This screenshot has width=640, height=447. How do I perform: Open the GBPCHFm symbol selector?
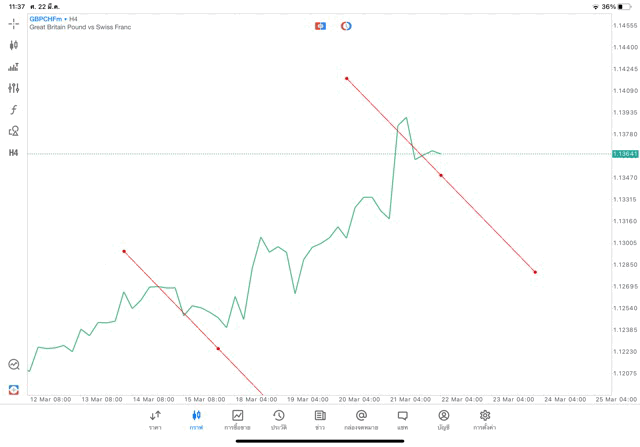click(x=44, y=19)
